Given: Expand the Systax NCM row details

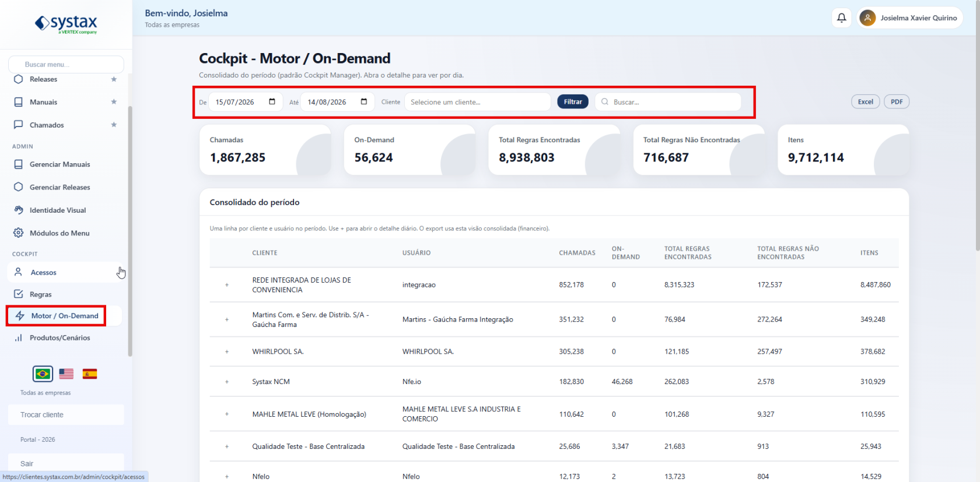Looking at the screenshot, I should coord(227,382).
